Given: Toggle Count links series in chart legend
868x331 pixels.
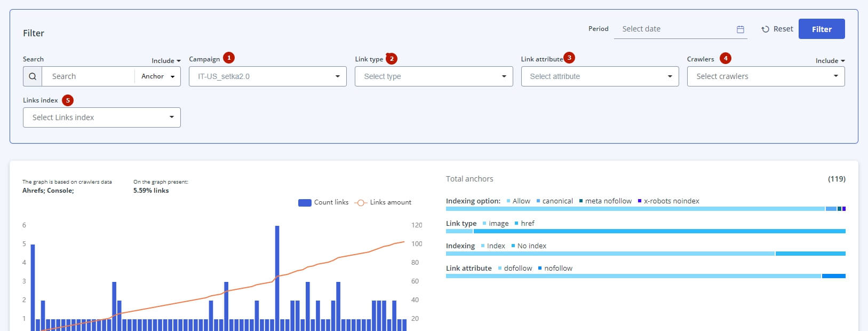Looking at the screenshot, I should [323, 202].
